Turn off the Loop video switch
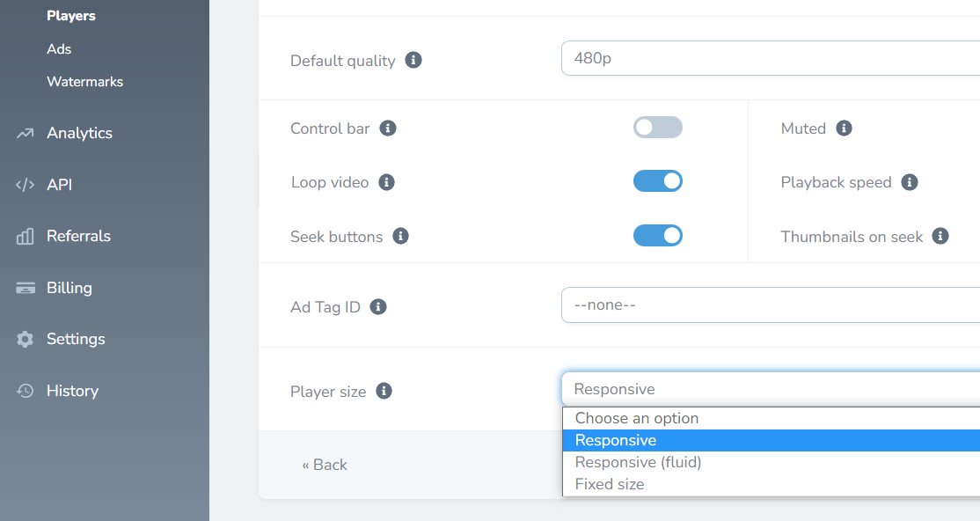The height and width of the screenshot is (521, 980). point(657,181)
